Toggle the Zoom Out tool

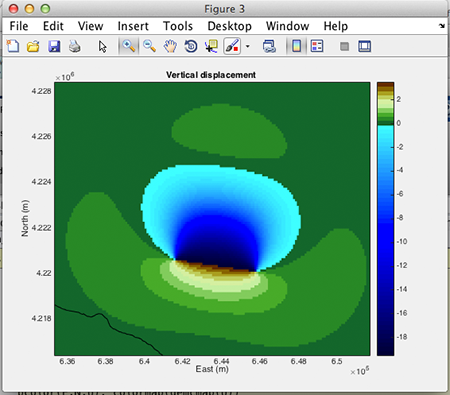149,46
